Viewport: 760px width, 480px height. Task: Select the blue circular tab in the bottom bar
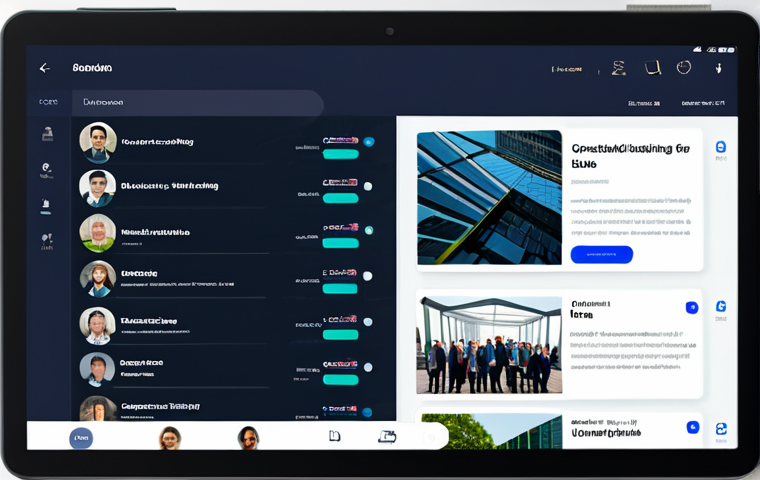(x=81, y=437)
